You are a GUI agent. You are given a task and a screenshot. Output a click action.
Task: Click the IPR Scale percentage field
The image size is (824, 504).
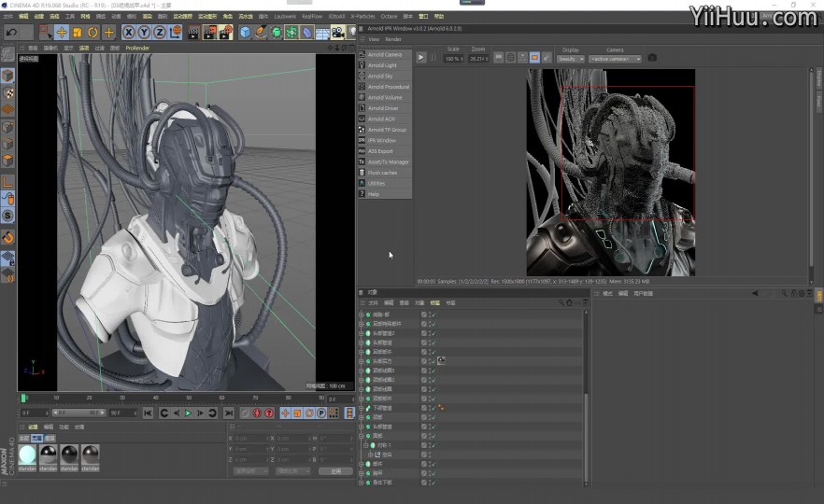point(453,59)
